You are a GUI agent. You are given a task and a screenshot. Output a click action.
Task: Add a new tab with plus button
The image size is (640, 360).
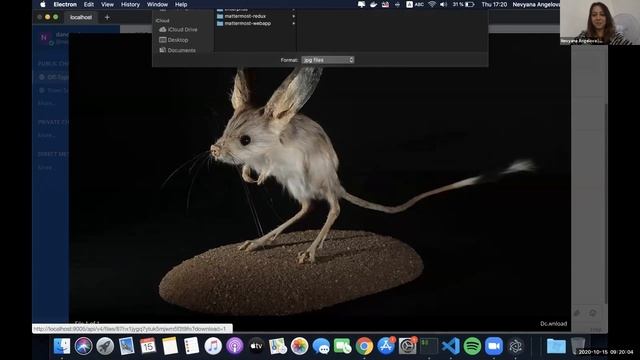point(107,17)
